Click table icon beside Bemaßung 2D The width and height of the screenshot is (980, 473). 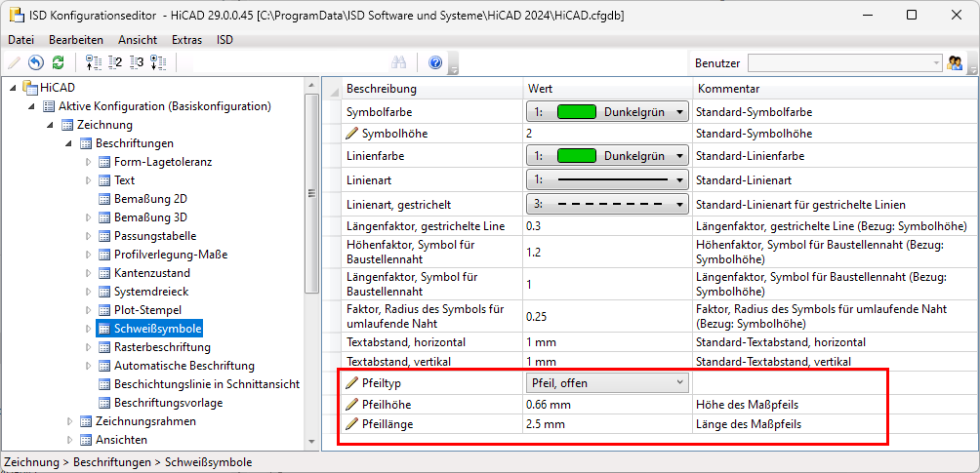click(x=104, y=199)
